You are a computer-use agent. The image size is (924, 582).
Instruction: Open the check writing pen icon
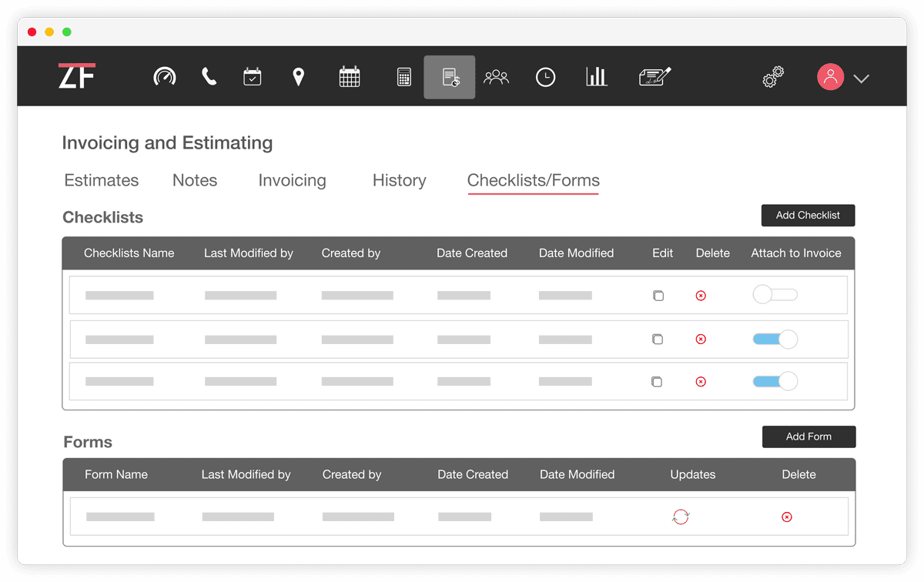655,76
